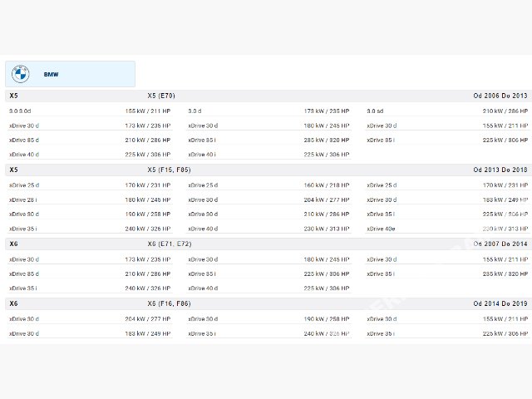Open xDrive 35 i 240 kW in X5 F15
This screenshot has height=399, width=532.
point(23,229)
